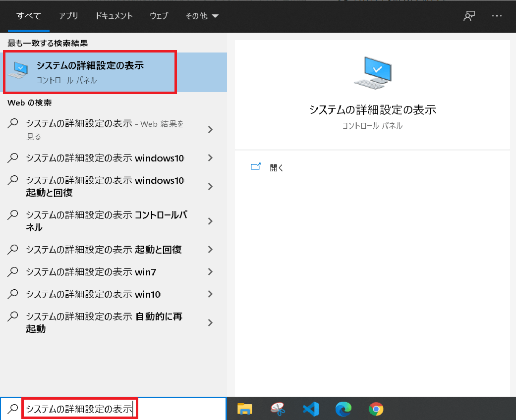
Task: Expand arrow for 'コントロールパネル' suggestion
Action: [210, 221]
